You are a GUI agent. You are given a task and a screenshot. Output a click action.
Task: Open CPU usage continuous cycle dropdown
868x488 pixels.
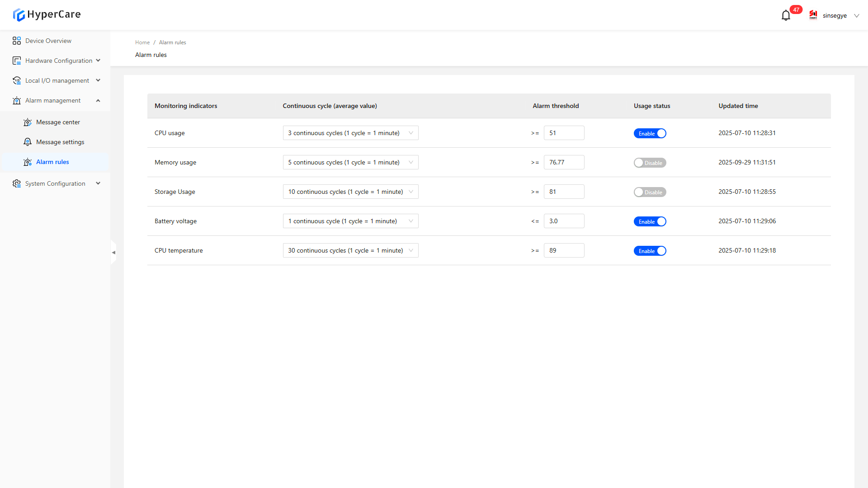pos(350,133)
